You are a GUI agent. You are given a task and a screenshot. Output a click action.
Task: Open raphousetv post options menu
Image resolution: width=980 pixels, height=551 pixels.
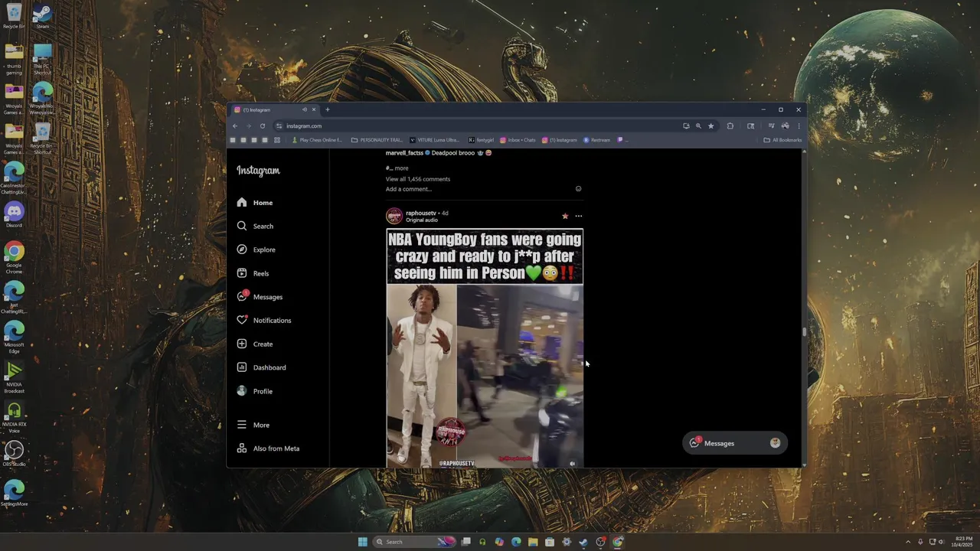coord(578,216)
